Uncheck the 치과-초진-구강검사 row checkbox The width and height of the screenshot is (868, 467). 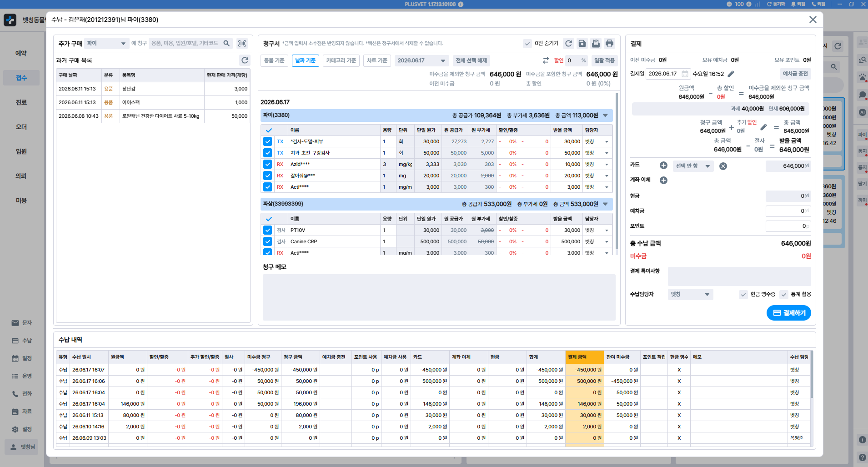point(268,153)
